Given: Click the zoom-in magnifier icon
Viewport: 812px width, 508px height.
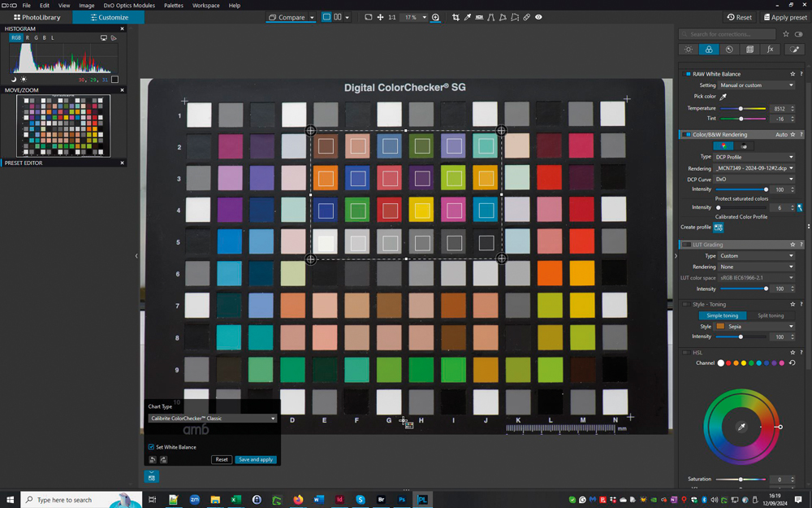Looking at the screenshot, I should tap(435, 17).
